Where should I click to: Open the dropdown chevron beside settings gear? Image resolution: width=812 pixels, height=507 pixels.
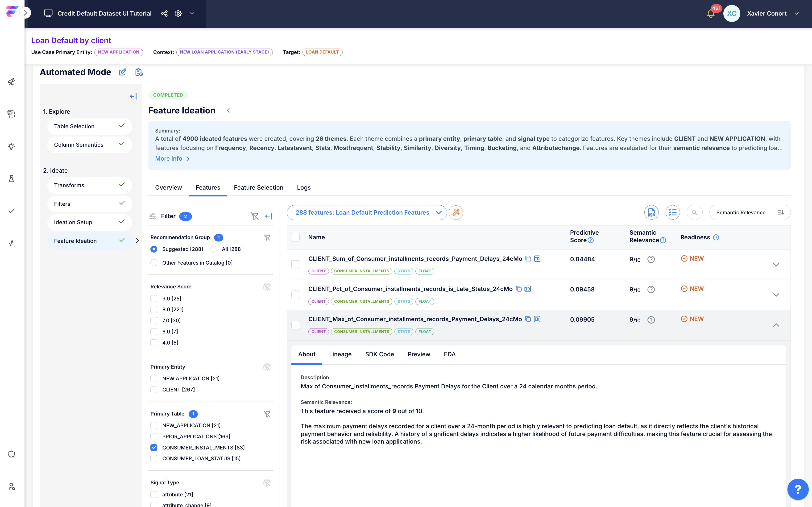coord(192,13)
